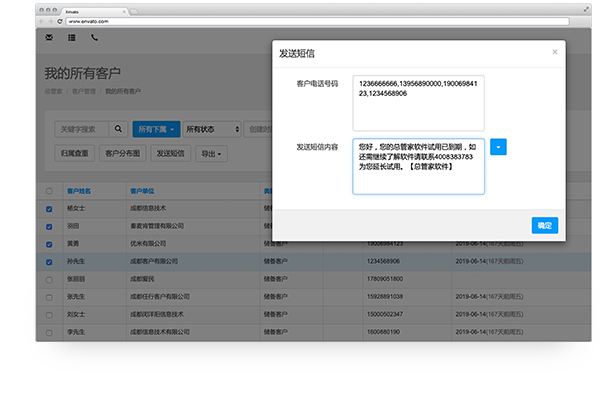Image resolution: width=600 pixels, height=394 pixels.
Task: Click the 客户分布图 button
Action: (122, 153)
